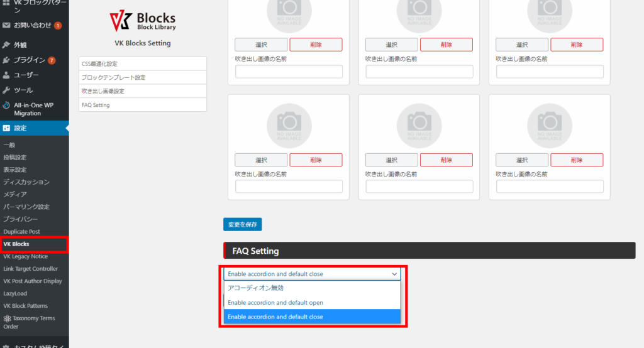Open 表示設定 submenu item
The image size is (644, 348).
pos(15,170)
